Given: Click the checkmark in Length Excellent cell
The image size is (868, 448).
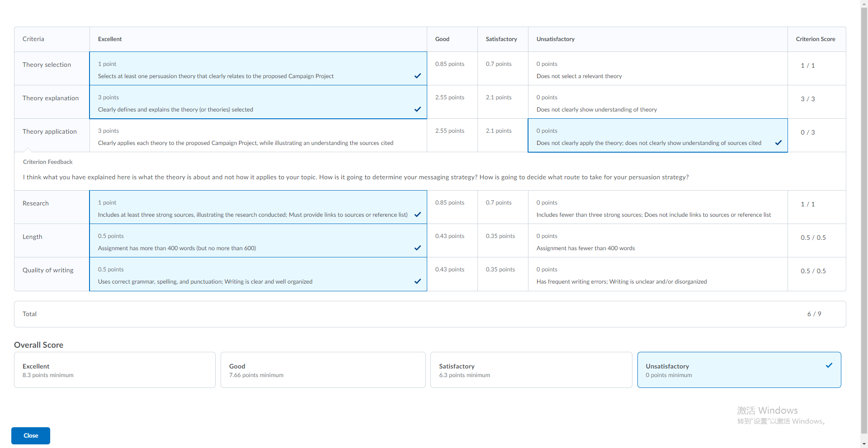Looking at the screenshot, I should (418, 248).
